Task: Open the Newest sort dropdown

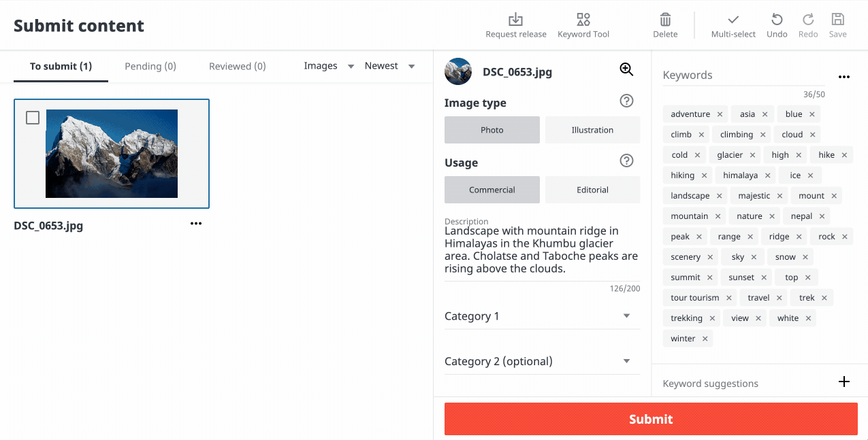Action: point(389,66)
